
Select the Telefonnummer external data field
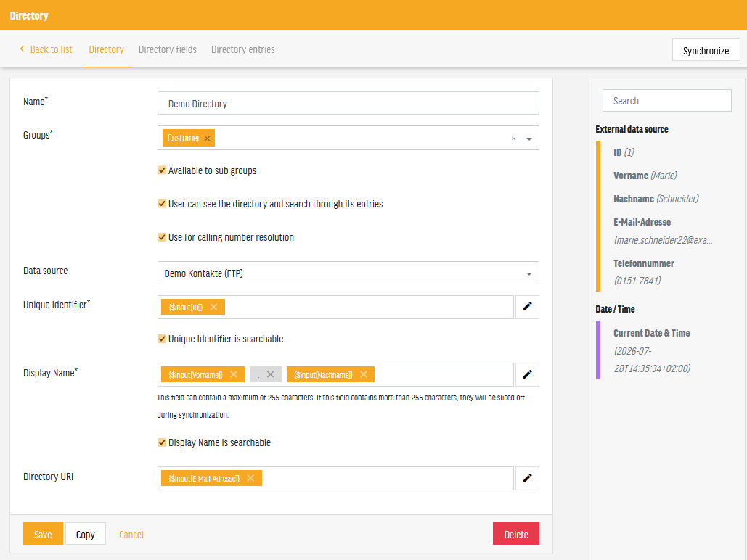point(644,272)
